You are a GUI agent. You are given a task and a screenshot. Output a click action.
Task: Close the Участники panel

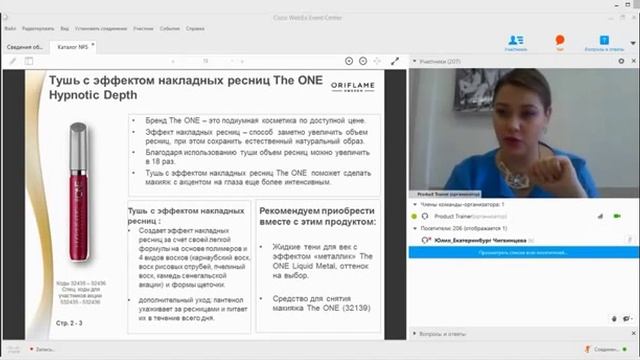coord(634,61)
